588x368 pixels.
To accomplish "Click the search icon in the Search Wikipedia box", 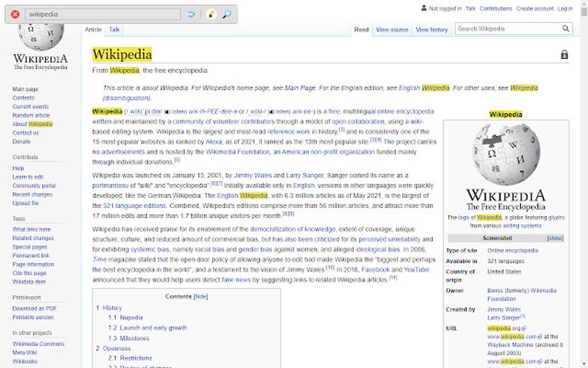I will click(565, 28).
